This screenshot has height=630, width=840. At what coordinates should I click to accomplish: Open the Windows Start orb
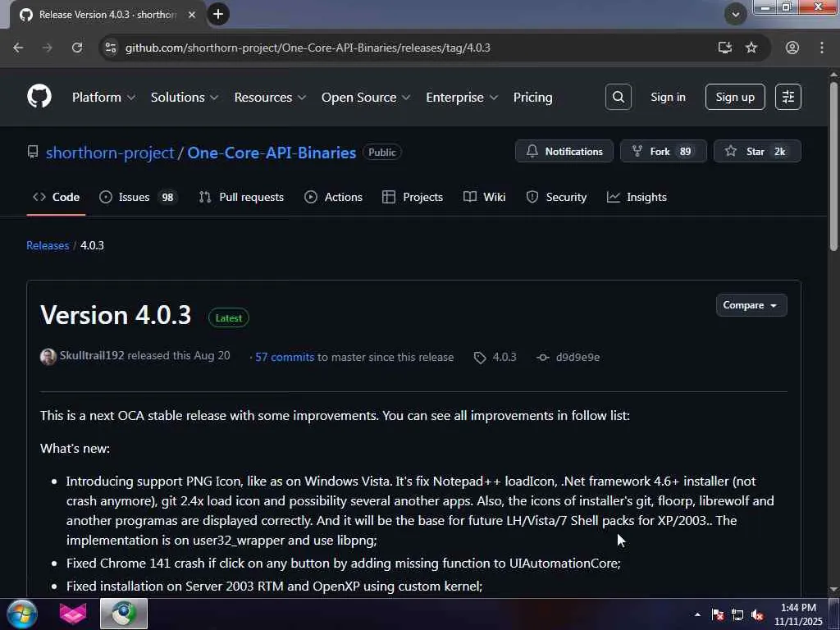pyautogui.click(x=22, y=614)
